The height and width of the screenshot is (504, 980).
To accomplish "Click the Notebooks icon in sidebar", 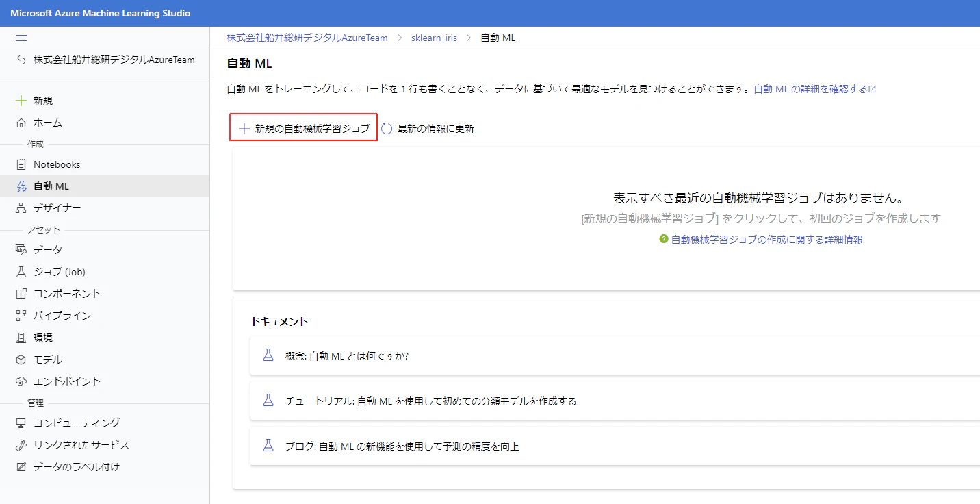I will pos(21,164).
